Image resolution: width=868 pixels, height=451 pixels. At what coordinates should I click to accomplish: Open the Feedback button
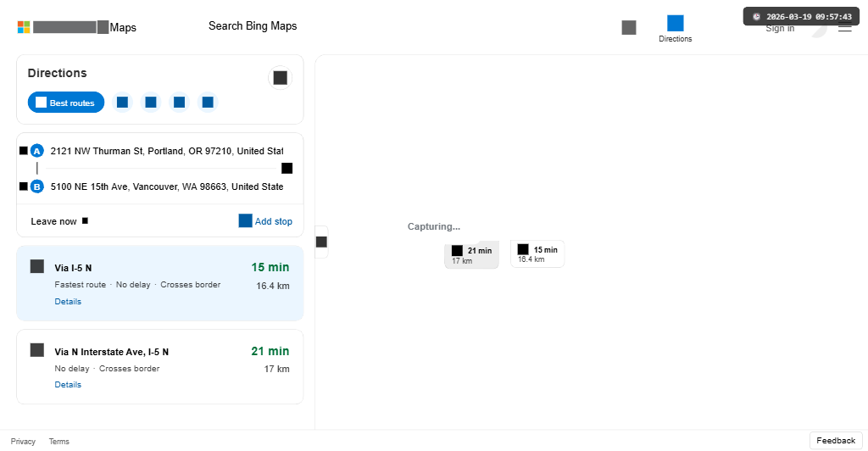[x=836, y=441]
